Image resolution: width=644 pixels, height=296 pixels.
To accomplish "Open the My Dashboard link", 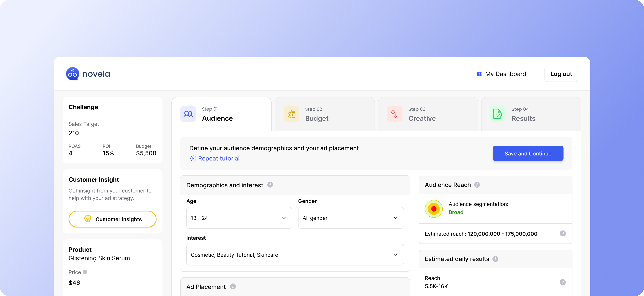I will pyautogui.click(x=501, y=74).
